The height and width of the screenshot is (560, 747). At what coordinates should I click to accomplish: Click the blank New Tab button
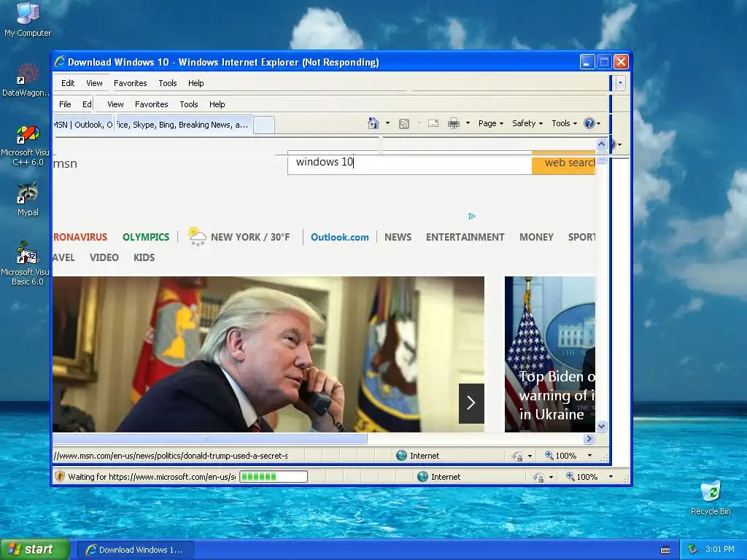click(264, 125)
